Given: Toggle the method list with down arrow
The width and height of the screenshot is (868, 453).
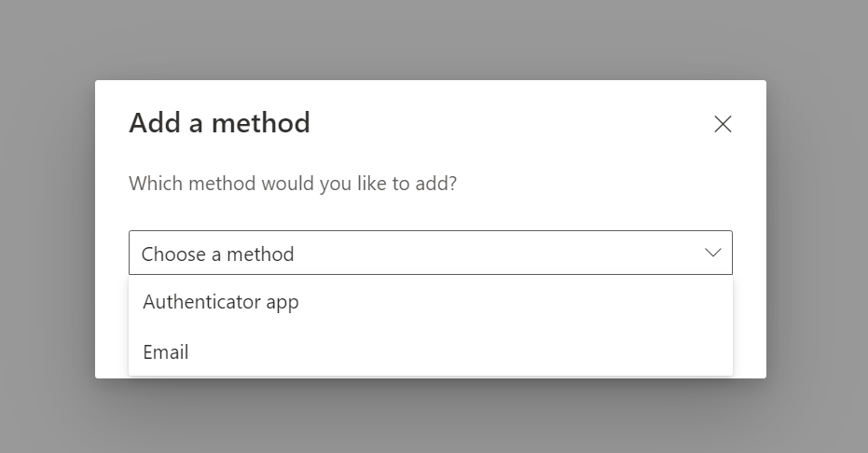Looking at the screenshot, I should point(713,253).
